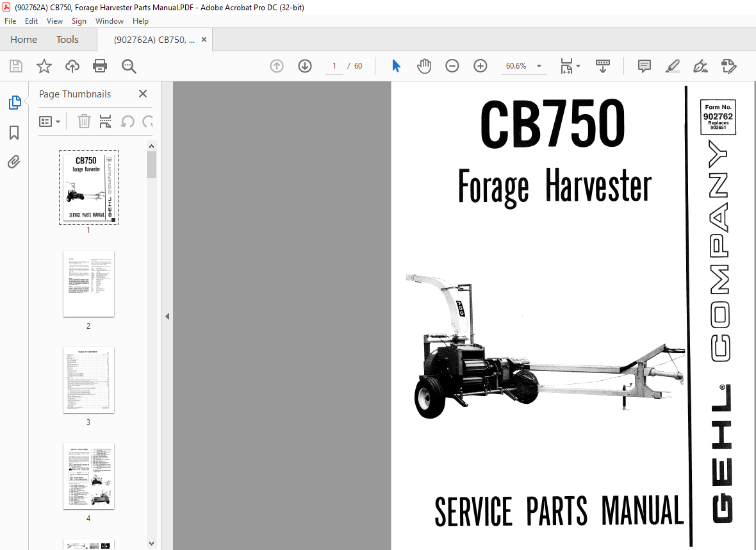Open the Attachments paperclip panel
Image resolution: width=756 pixels, height=550 pixels.
pos(14,162)
